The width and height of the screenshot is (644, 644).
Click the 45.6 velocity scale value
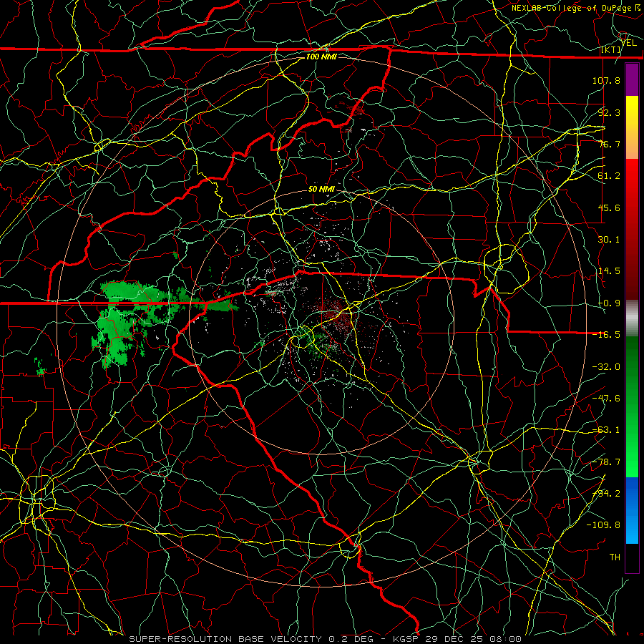coord(609,208)
